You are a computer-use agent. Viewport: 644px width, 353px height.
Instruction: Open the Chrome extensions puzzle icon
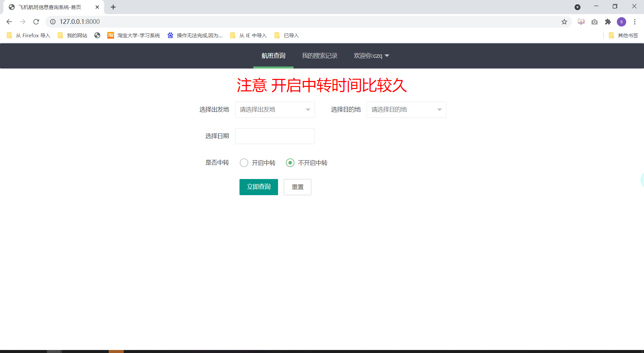(608, 21)
